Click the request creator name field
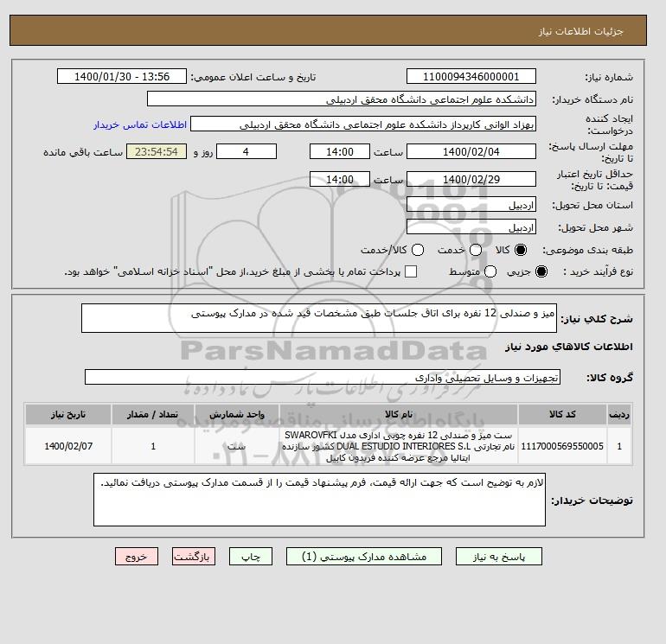Viewport: 666px width, 644px height. click(363, 124)
